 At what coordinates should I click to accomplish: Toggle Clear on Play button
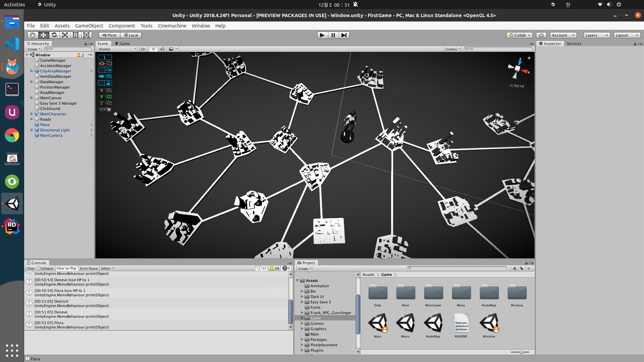66,268
